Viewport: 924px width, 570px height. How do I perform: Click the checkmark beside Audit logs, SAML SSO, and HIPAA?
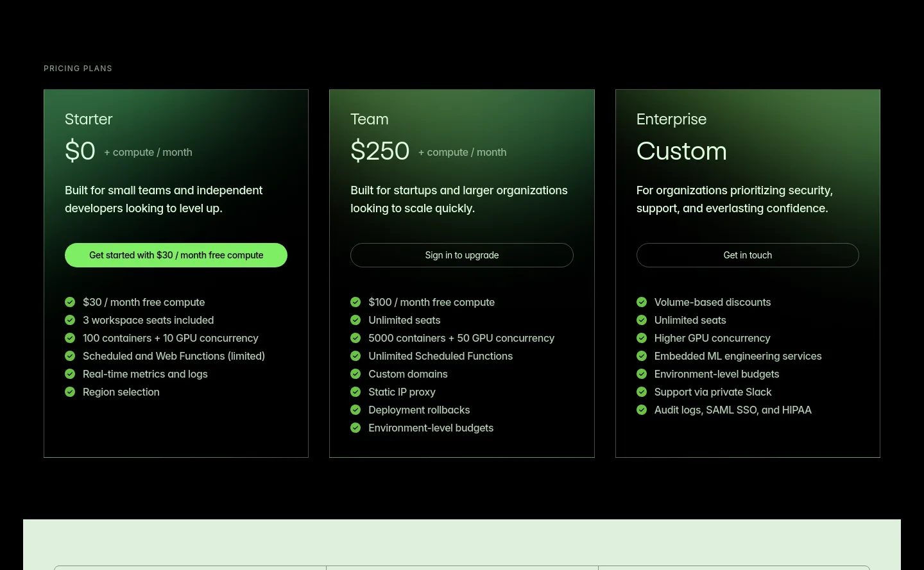pyautogui.click(x=642, y=410)
